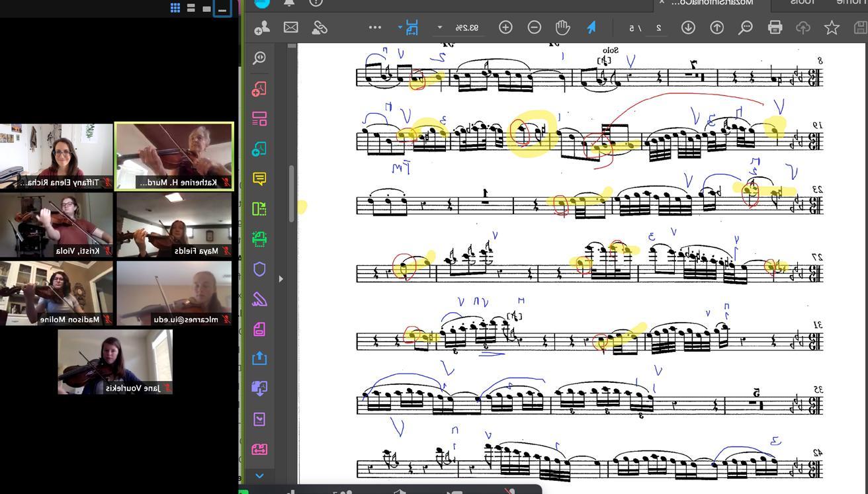Select the hand pan tool
868x494 pixels.
(562, 27)
